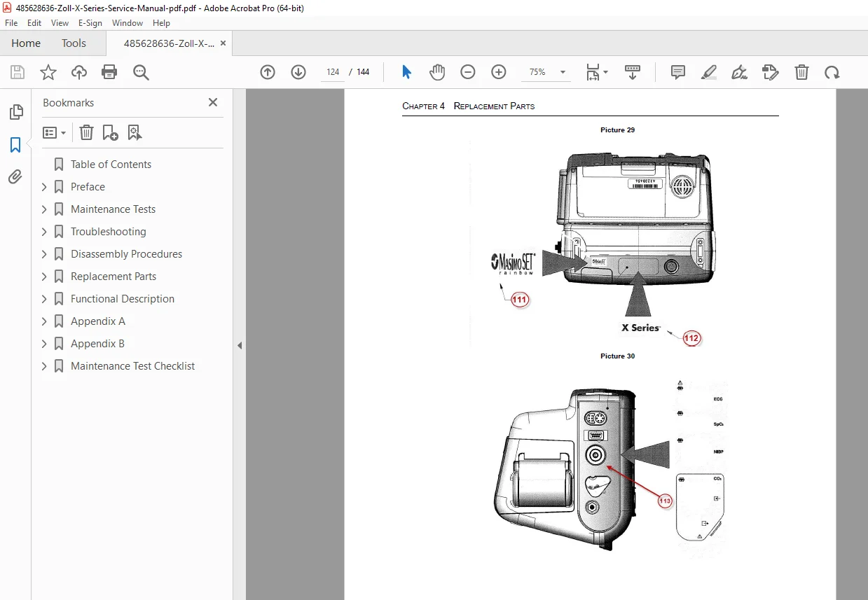This screenshot has height=600, width=868.
Task: Open the Edit menu
Action: coord(34,23)
